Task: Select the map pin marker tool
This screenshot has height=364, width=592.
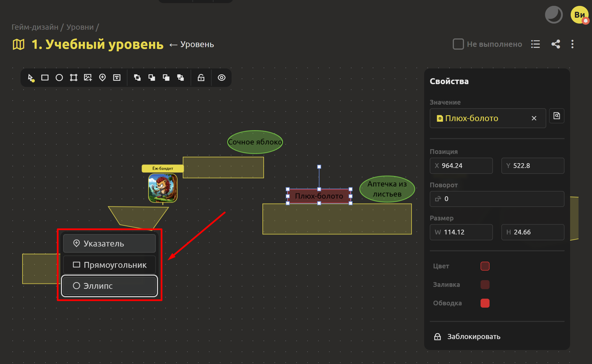Action: click(102, 78)
